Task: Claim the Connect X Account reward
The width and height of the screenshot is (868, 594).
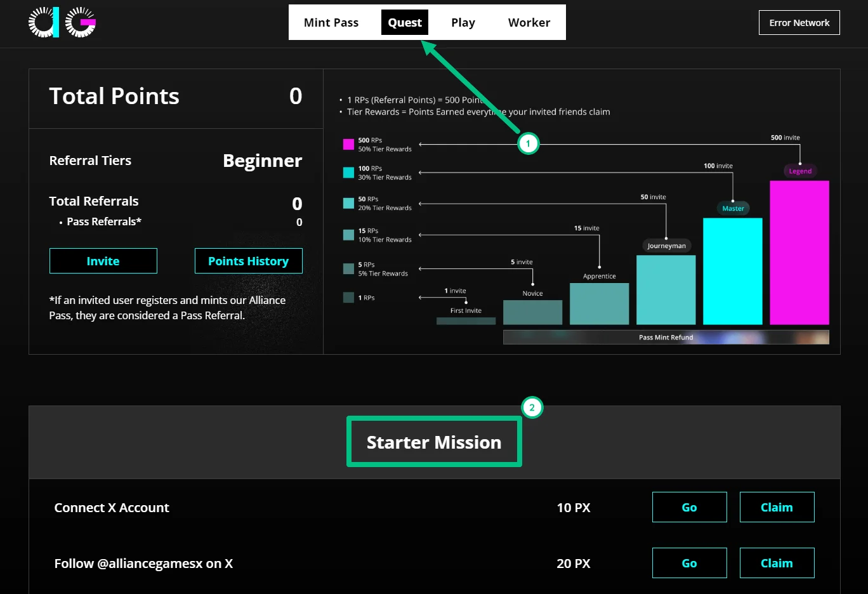Action: (777, 507)
